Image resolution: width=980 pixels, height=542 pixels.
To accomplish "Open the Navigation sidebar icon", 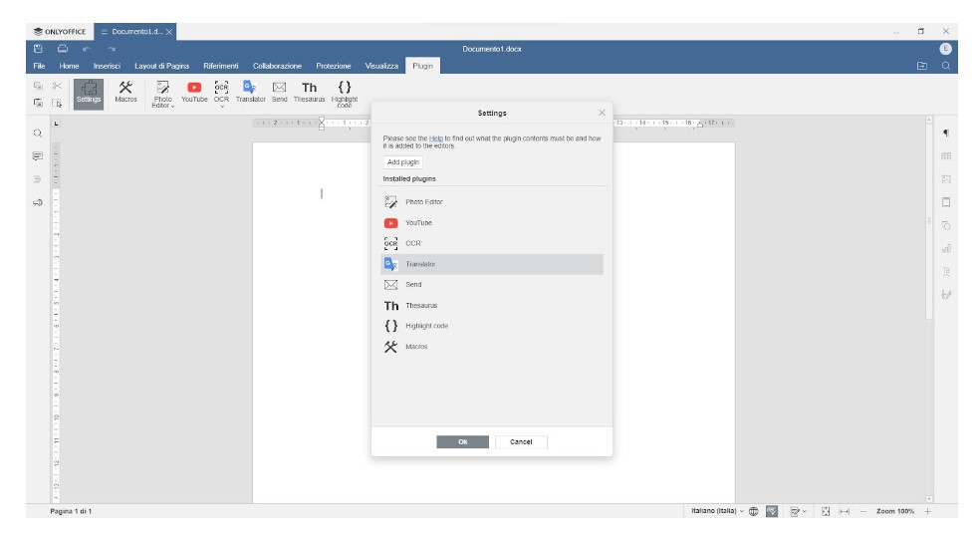I will (38, 179).
